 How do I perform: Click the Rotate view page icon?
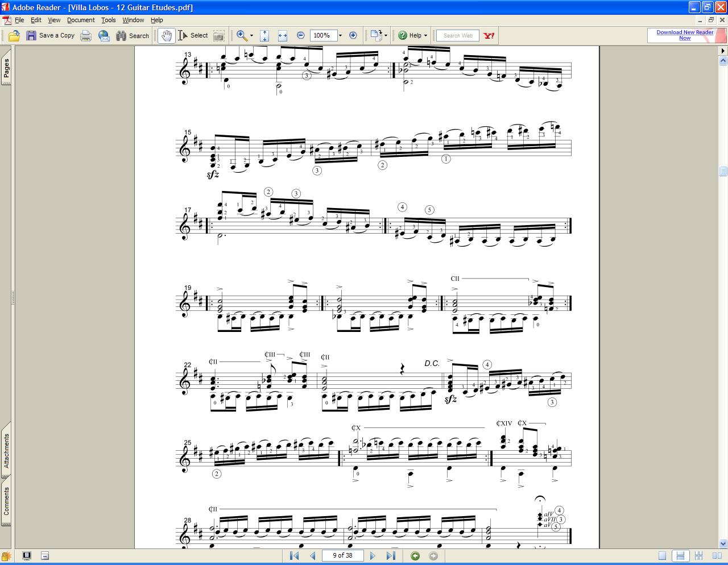376,35
